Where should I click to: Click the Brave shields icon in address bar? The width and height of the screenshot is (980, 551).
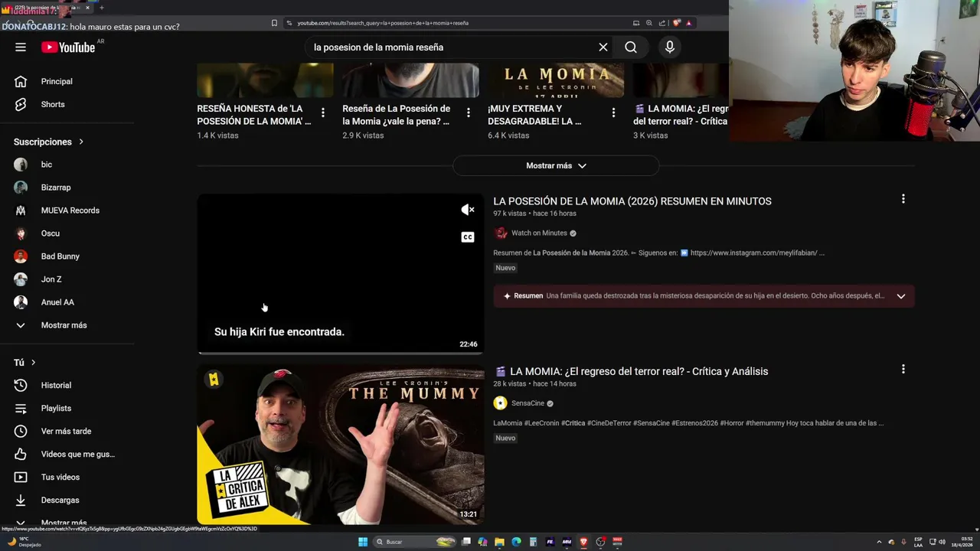[x=676, y=23]
